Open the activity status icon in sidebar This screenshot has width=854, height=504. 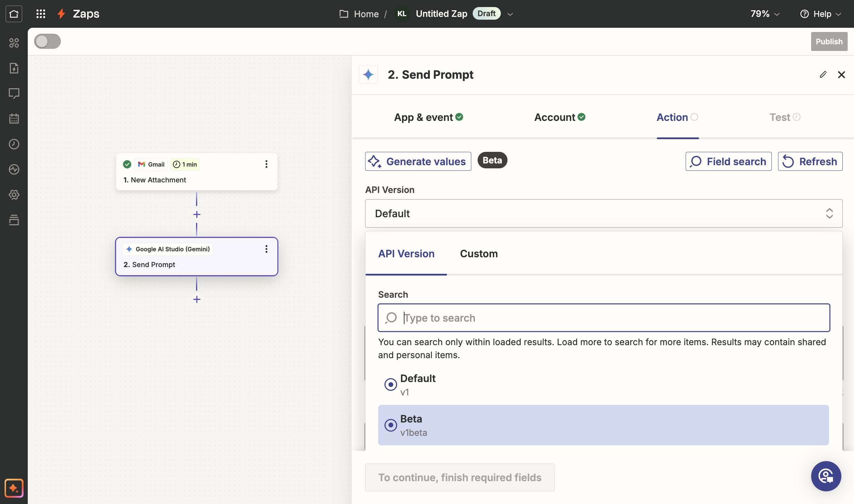tap(14, 169)
